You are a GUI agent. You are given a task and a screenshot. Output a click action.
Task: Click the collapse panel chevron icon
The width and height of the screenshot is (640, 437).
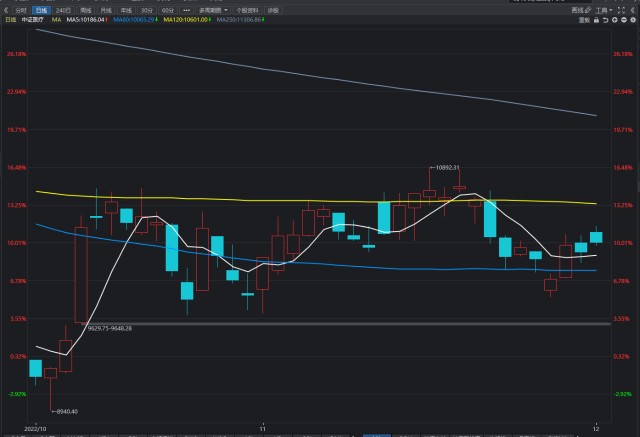point(631,10)
